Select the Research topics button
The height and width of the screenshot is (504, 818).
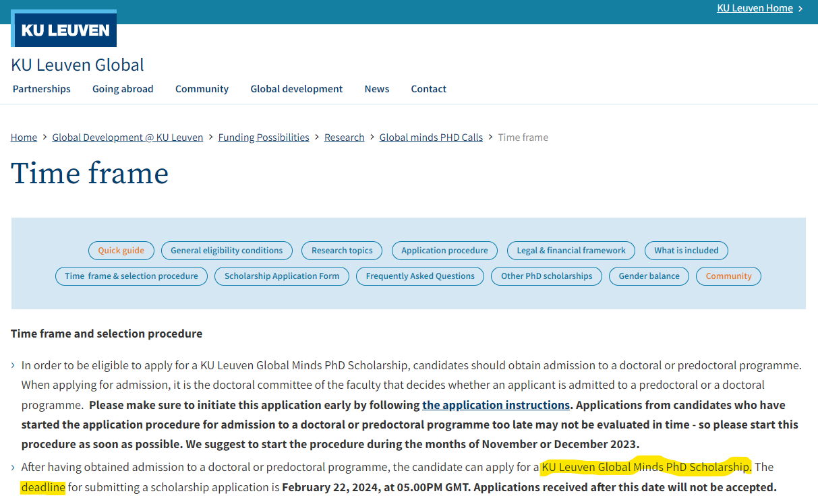[342, 251]
